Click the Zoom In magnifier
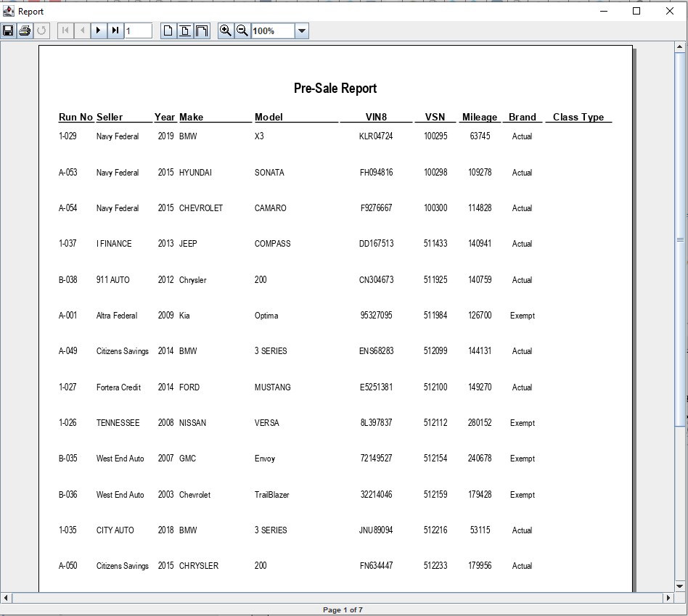 click(x=226, y=30)
